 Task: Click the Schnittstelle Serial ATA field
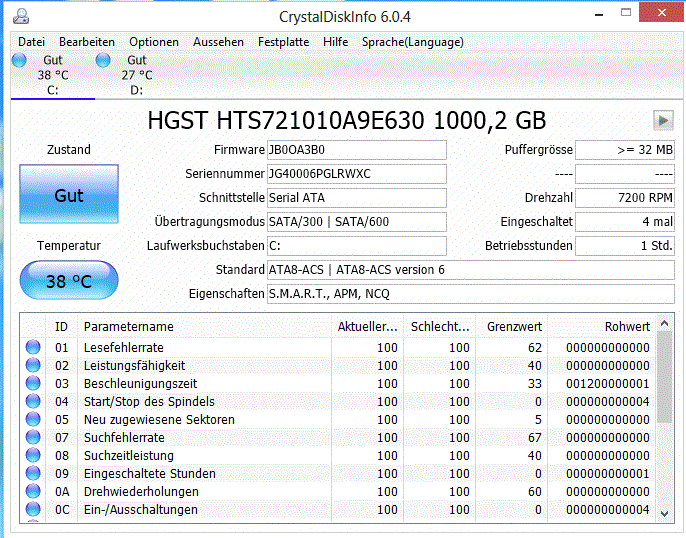click(357, 198)
